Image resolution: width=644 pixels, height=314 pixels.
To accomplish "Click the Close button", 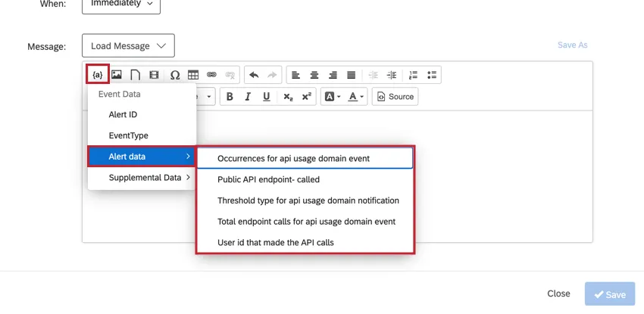I will (558, 294).
